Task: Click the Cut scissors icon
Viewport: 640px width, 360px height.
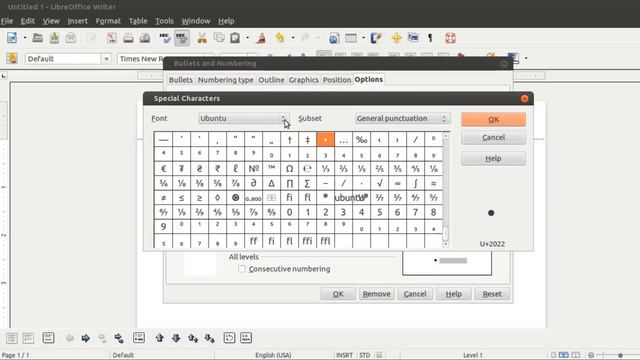Action: point(202,38)
